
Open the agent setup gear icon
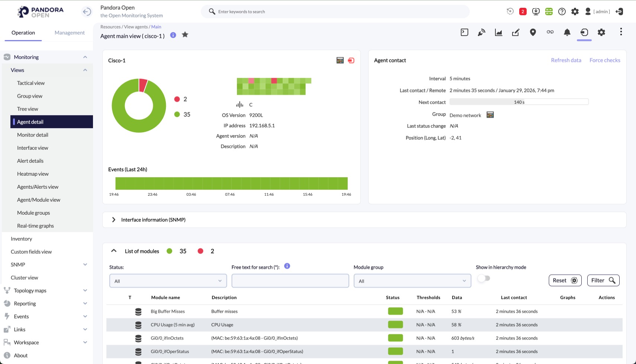(x=601, y=32)
